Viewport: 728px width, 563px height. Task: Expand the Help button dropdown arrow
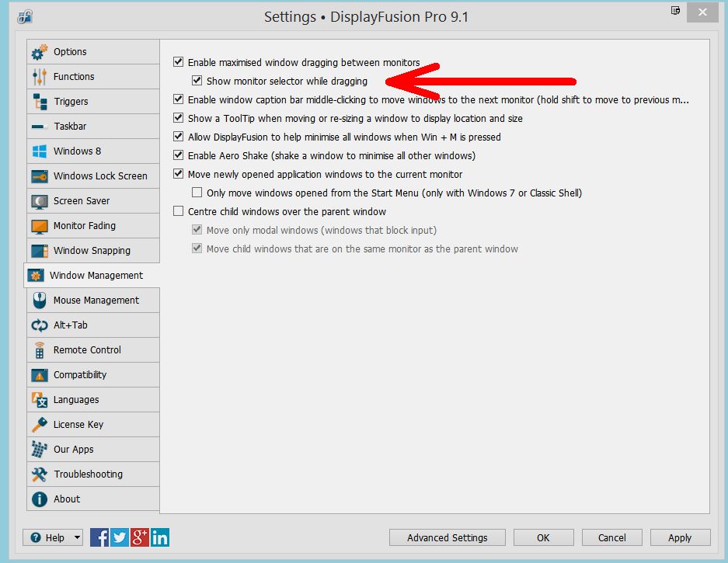pos(76,537)
